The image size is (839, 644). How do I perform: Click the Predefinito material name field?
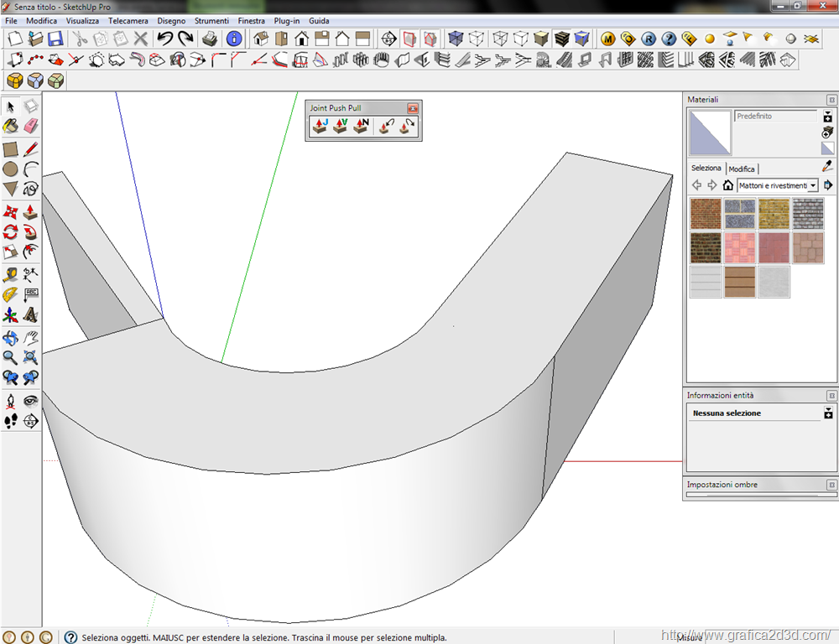coord(775,117)
